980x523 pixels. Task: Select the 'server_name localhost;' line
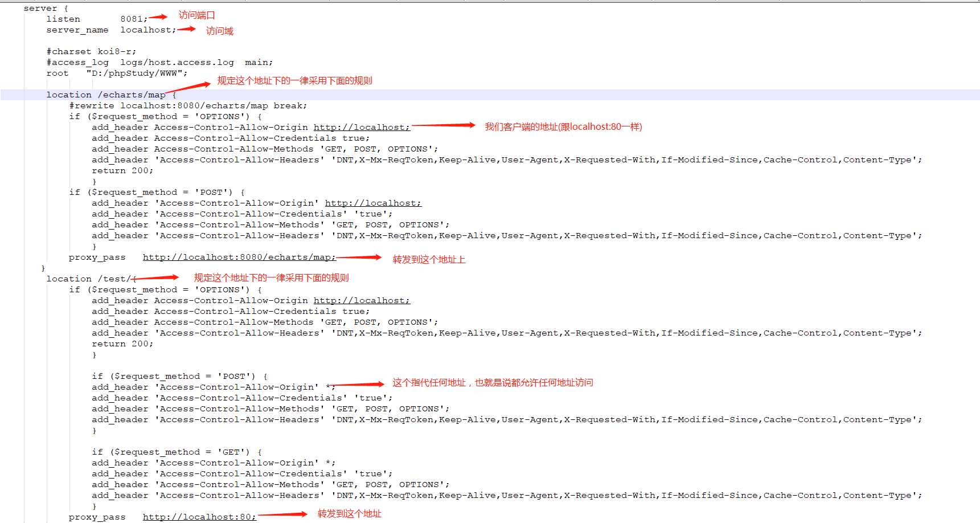(x=111, y=30)
